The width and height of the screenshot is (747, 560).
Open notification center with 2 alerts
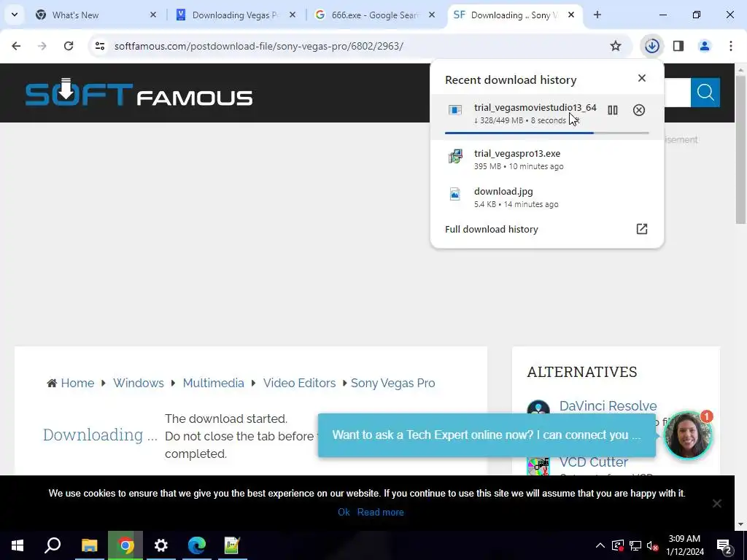click(724, 547)
